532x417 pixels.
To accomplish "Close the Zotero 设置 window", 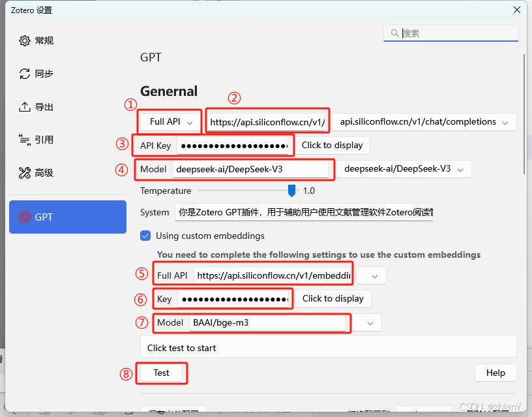I will (x=517, y=10).
